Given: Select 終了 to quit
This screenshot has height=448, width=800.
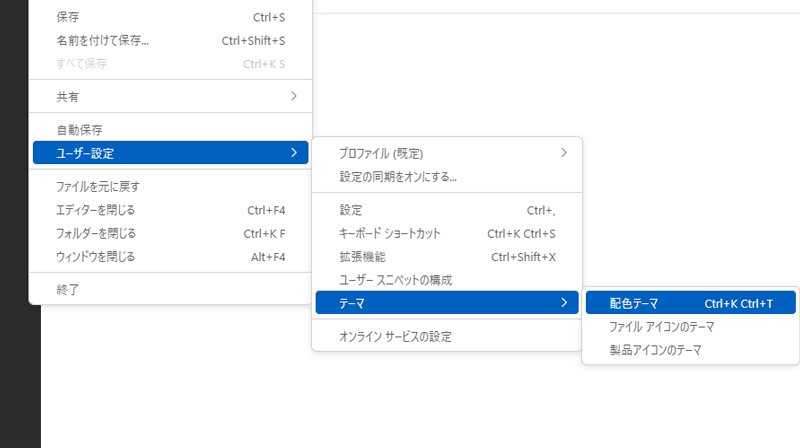Looking at the screenshot, I should (x=170, y=290).
